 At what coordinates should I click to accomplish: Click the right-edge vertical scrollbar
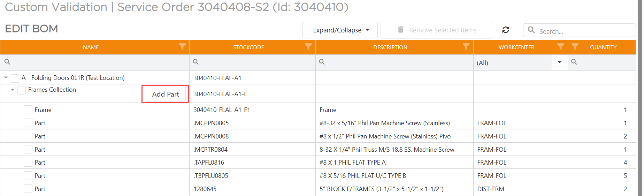639,98
